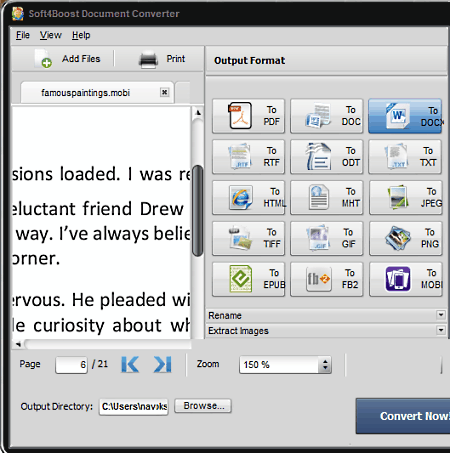This screenshot has height=453, width=450.
Task: Open the Zoom 150 % dropdown
Action: 325,364
